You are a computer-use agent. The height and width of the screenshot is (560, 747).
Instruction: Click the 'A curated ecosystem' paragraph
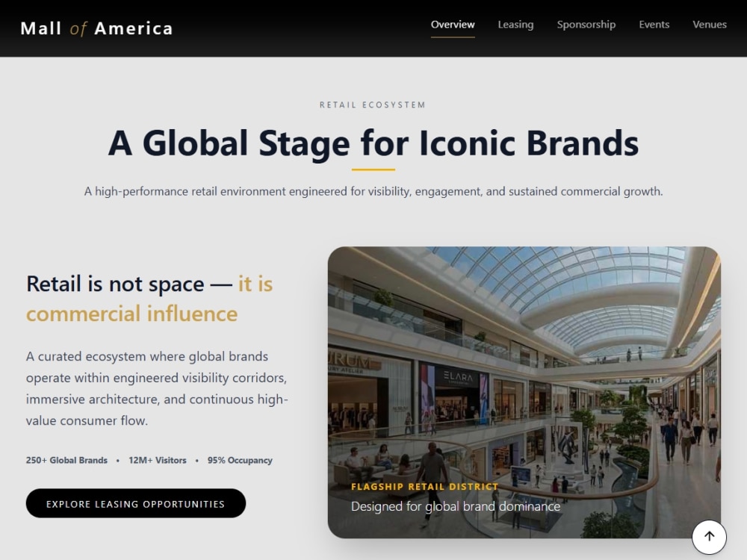click(157, 388)
